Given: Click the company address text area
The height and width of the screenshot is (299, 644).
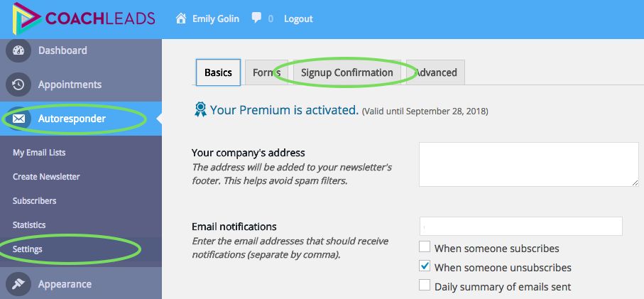Looking at the screenshot, I should click(528, 164).
